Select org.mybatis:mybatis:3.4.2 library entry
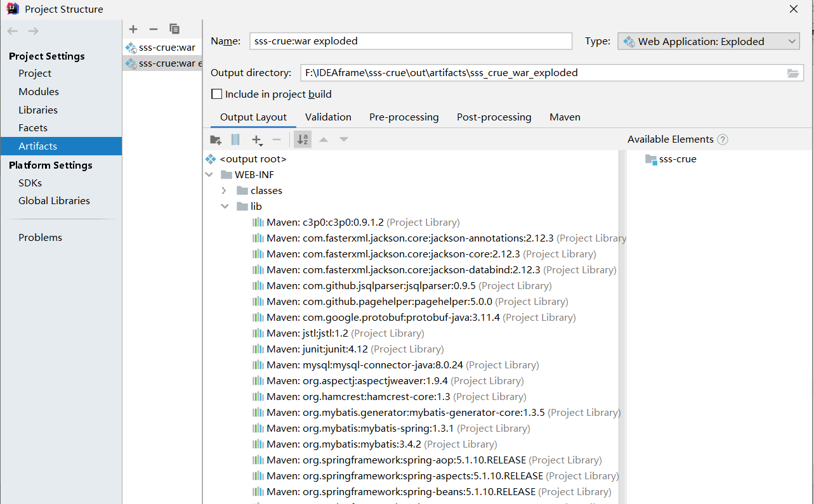814x504 pixels. click(x=375, y=444)
